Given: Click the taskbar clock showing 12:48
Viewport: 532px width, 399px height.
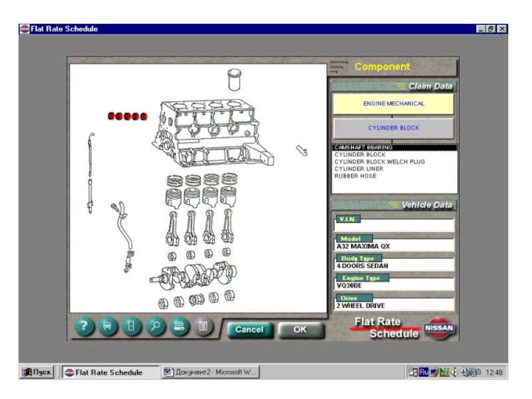Looking at the screenshot, I should click(x=494, y=372).
